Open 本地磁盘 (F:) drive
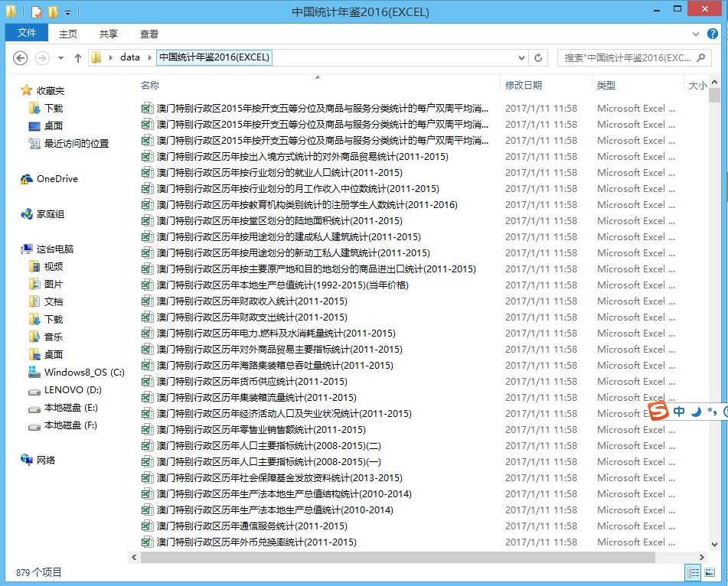This screenshot has width=728, height=586. pyautogui.click(x=70, y=425)
